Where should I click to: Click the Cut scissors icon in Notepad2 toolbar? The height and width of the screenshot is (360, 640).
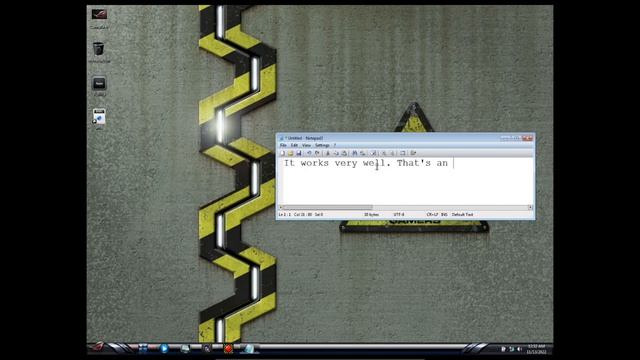tap(327, 153)
